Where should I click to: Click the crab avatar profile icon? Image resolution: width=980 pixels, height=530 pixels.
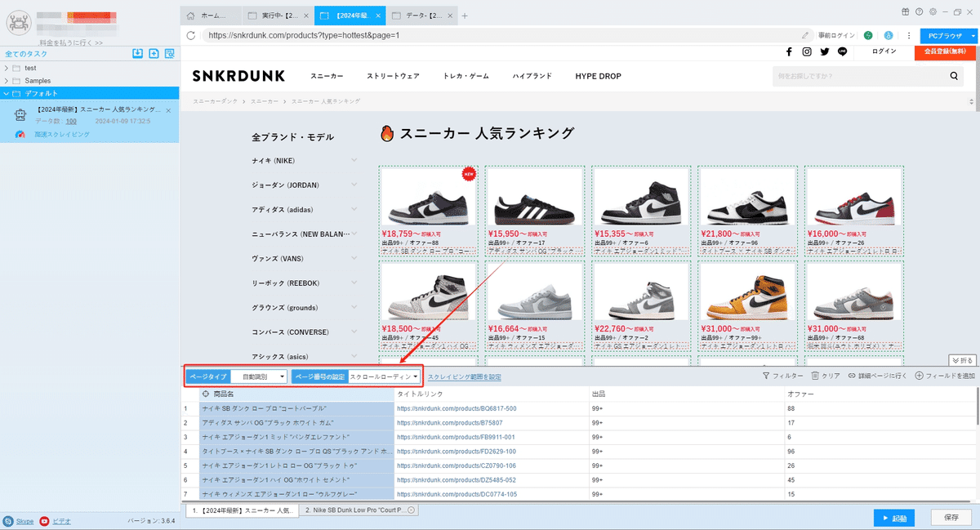point(17,23)
